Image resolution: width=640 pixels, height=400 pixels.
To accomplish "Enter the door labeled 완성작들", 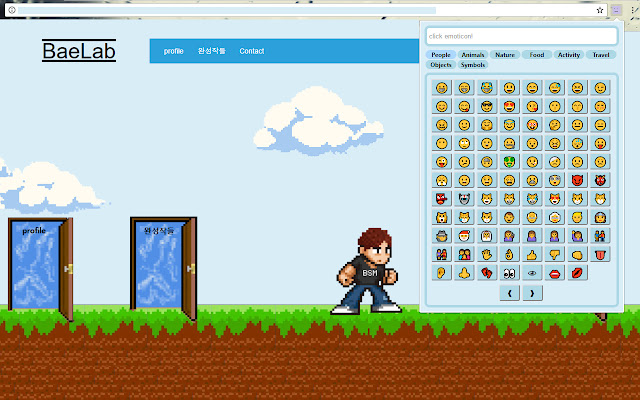I will point(163,268).
